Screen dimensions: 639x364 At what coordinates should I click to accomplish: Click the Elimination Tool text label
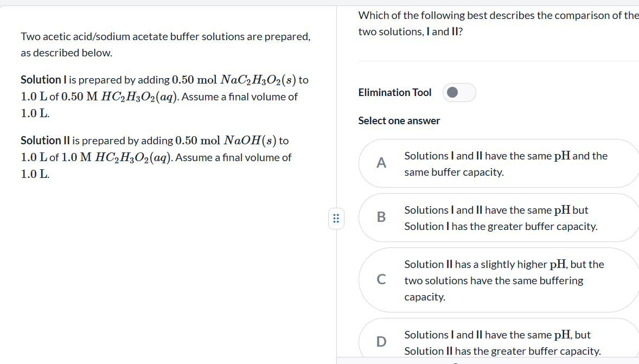pyautogui.click(x=394, y=92)
